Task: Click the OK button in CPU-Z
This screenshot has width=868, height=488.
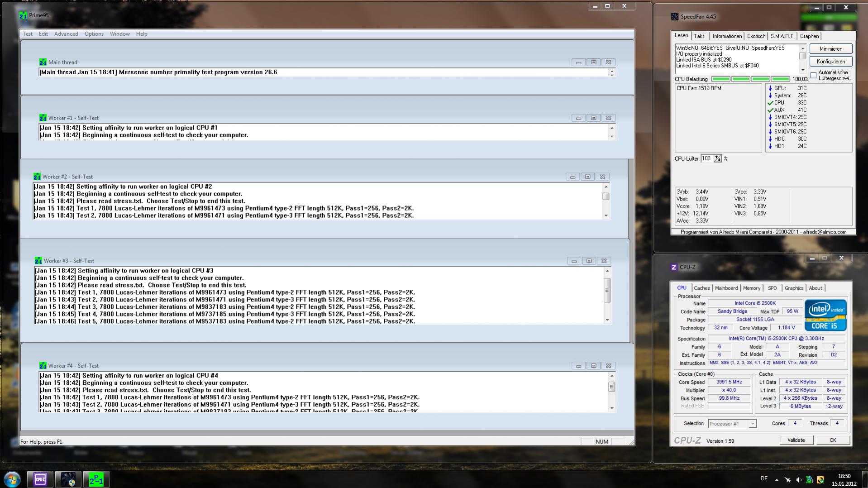Action: tap(833, 440)
